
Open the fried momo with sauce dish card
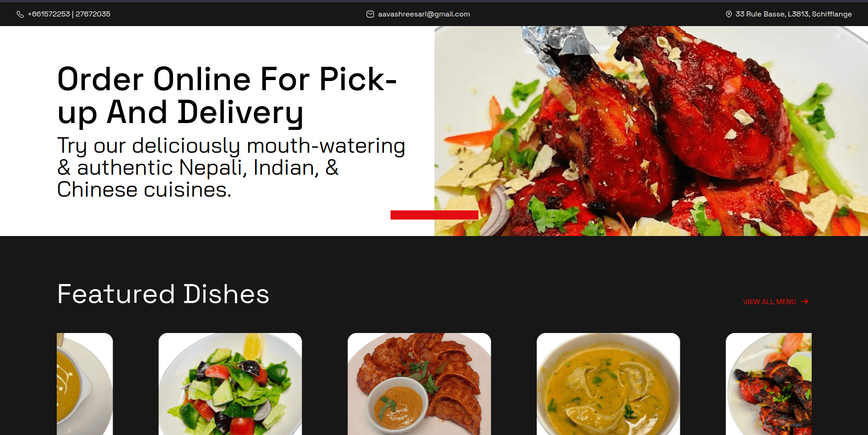[419, 384]
